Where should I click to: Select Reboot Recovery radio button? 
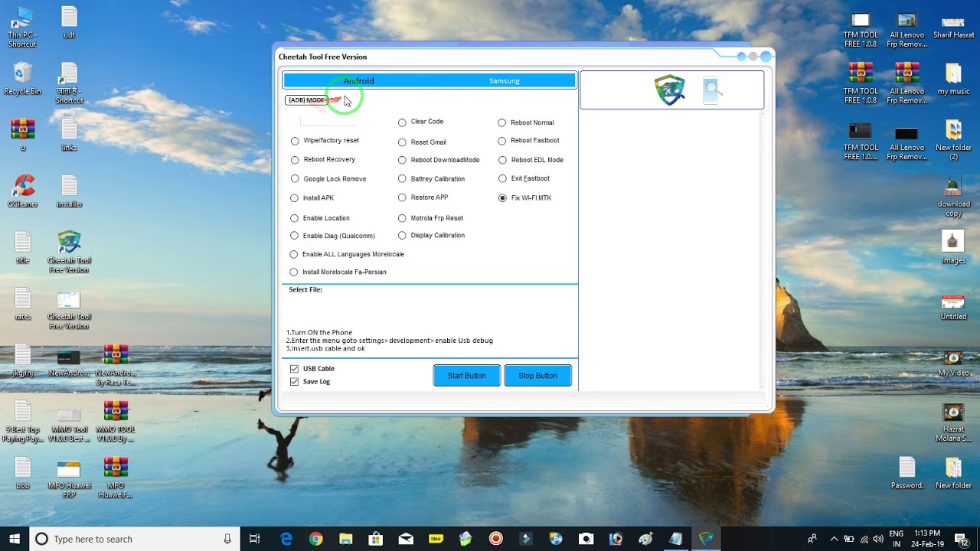[295, 160]
